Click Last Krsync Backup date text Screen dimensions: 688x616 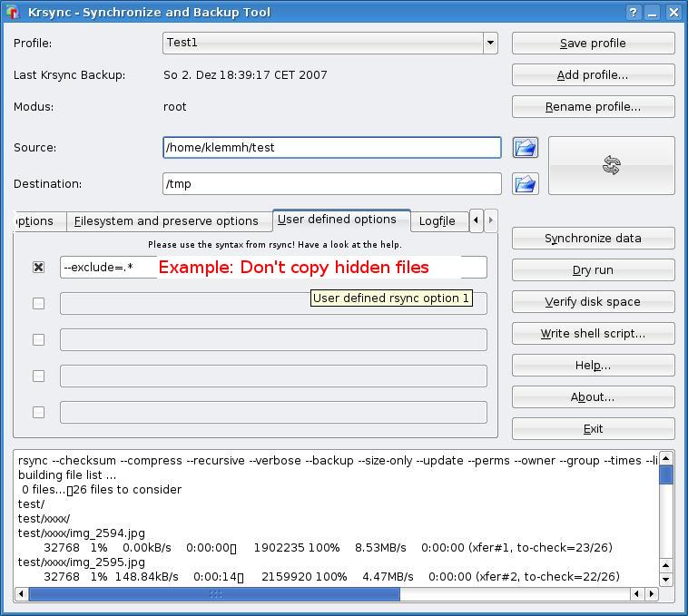[x=245, y=75]
